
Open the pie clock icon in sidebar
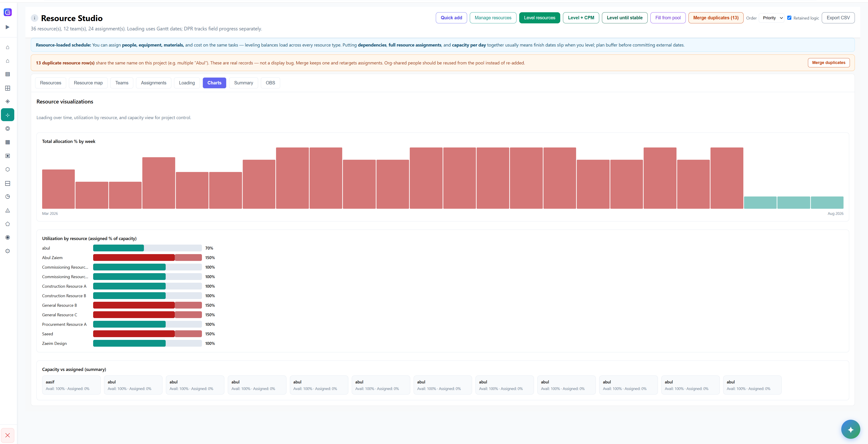[7, 197]
